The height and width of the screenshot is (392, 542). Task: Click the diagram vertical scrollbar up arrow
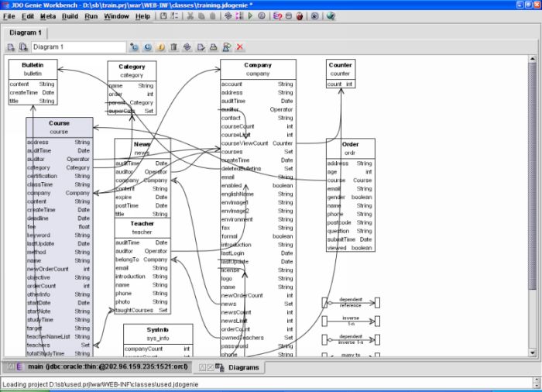tap(533, 59)
